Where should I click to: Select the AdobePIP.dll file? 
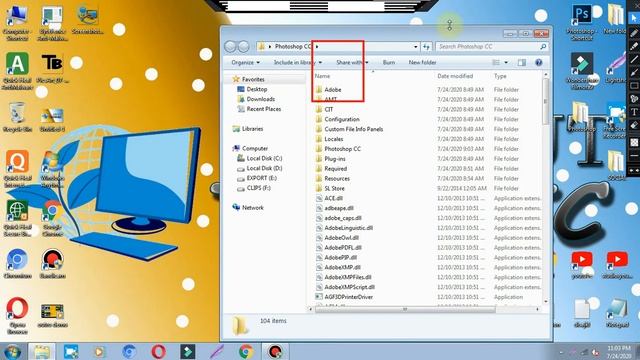coord(340,258)
